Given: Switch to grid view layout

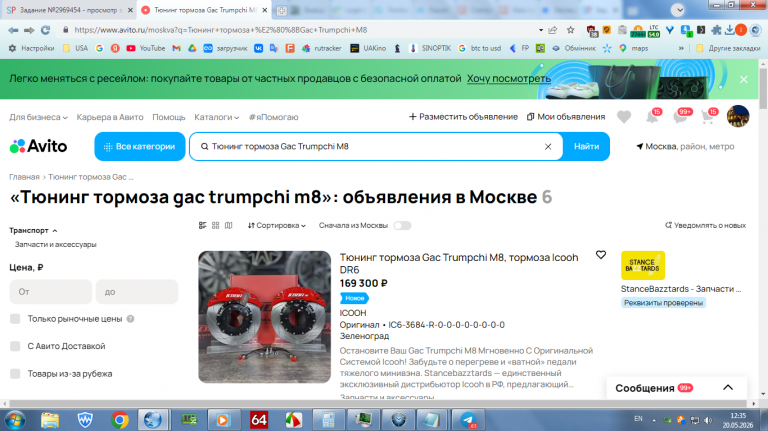Looking at the screenshot, I should point(216,225).
